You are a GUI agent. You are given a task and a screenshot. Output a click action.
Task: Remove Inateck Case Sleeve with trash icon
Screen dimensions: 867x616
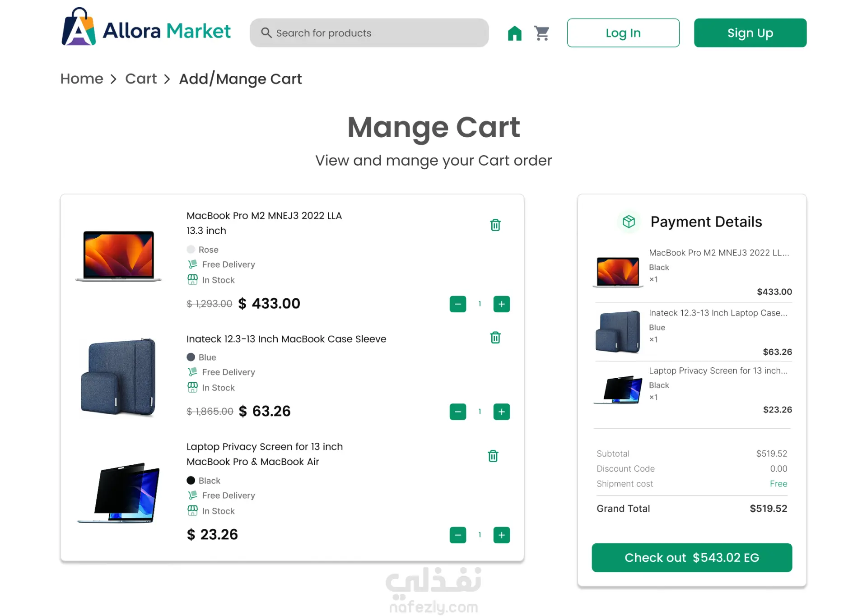[x=495, y=338]
